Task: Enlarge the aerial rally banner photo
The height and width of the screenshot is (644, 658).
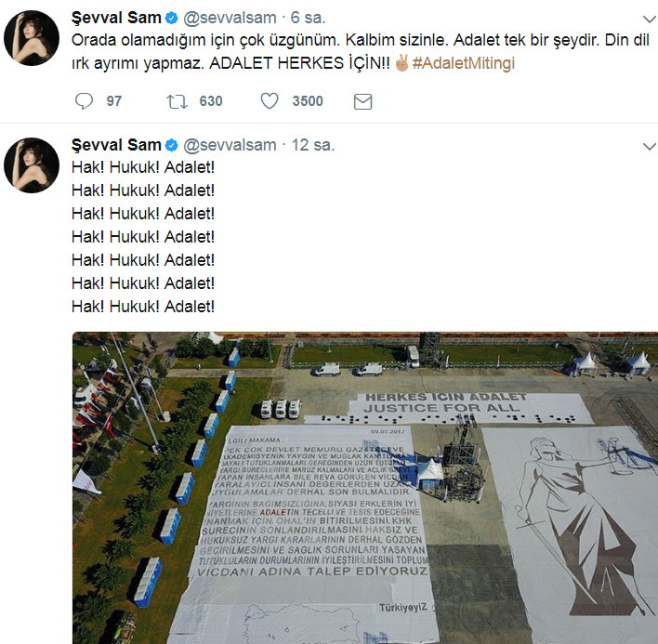Action: tap(364, 487)
